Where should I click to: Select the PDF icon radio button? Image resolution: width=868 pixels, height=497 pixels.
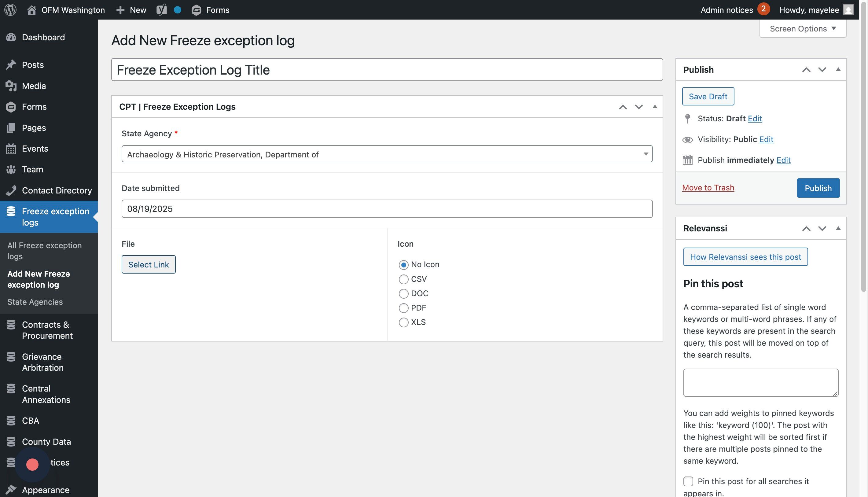(403, 308)
